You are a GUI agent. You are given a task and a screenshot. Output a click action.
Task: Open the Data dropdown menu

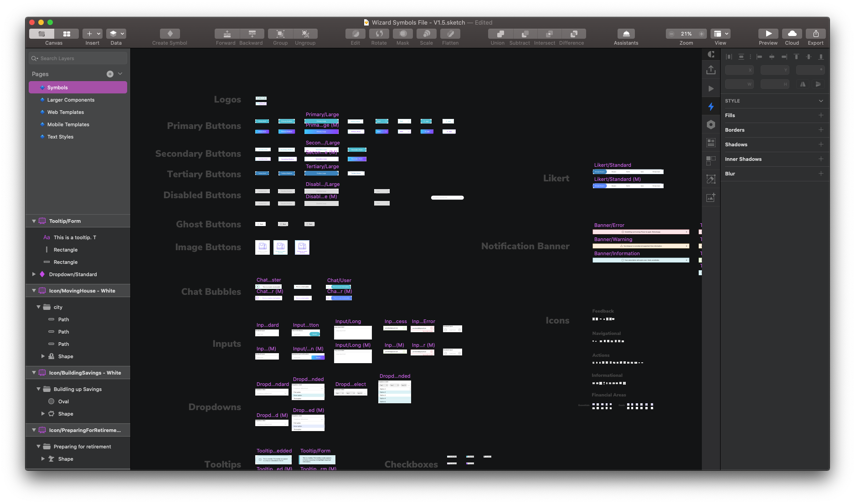tap(116, 34)
